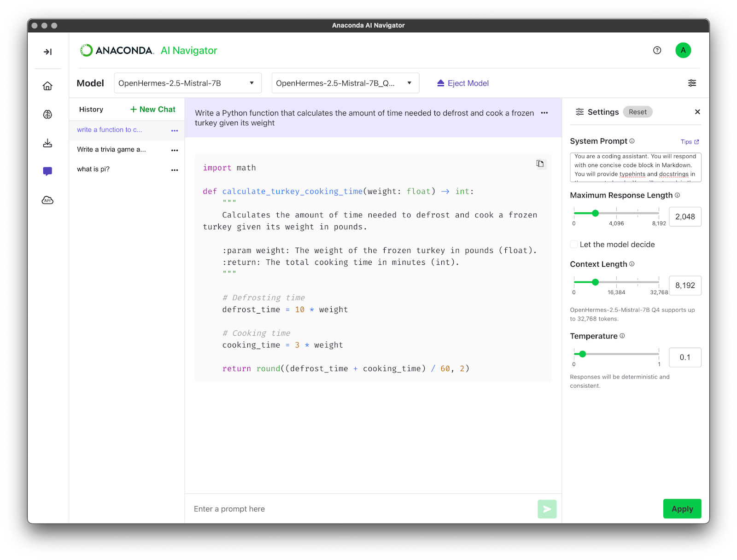Open options for 'what is pi?' chat
Image resolution: width=737 pixels, height=560 pixels.
click(x=175, y=170)
